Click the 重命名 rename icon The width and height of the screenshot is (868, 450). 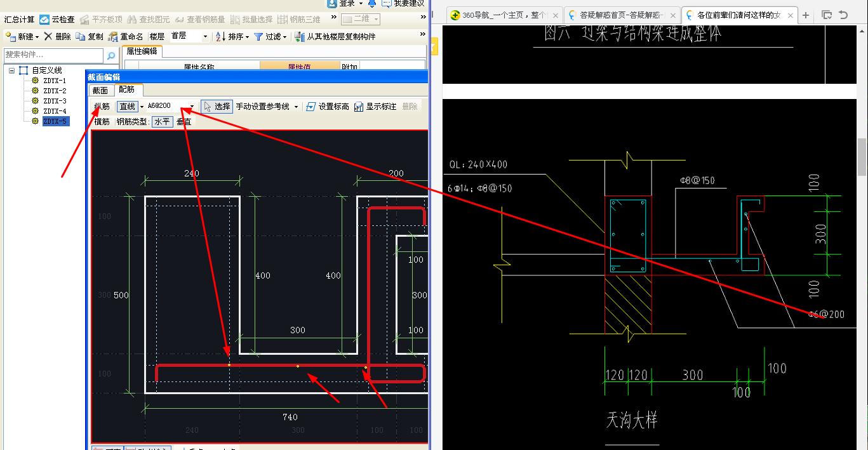(112, 37)
